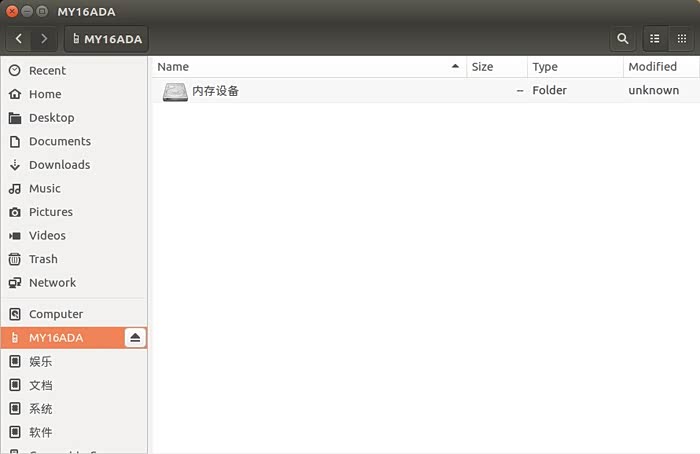
Task: Click the Documents page icon
Action: (x=15, y=142)
